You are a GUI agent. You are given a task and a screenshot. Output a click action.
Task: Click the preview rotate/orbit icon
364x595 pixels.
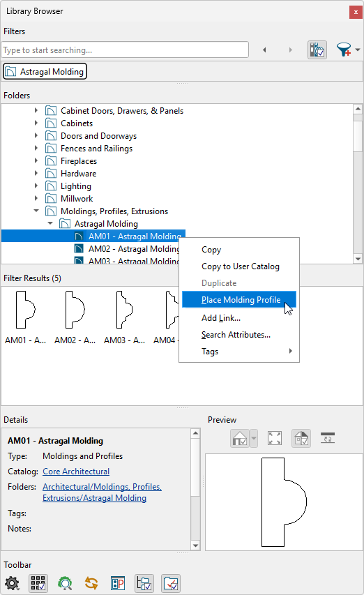coord(328,437)
